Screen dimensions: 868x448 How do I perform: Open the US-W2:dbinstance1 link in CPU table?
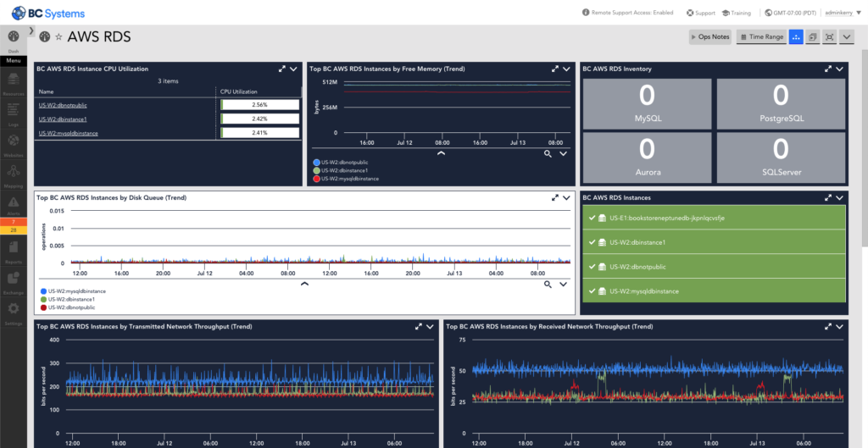tap(63, 119)
